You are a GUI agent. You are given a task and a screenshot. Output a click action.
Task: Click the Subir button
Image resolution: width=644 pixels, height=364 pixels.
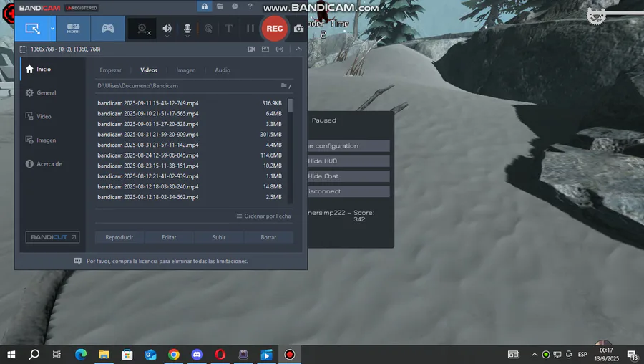point(219,237)
